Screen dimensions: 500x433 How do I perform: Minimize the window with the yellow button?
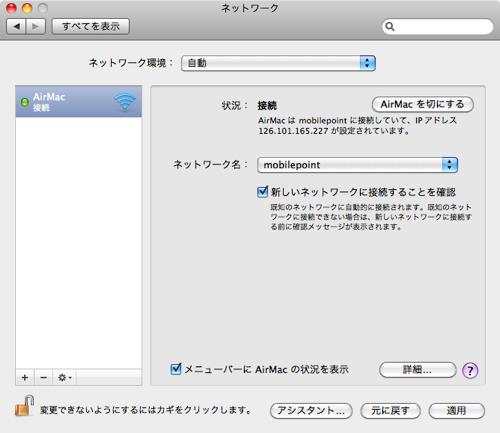tap(27, 8)
